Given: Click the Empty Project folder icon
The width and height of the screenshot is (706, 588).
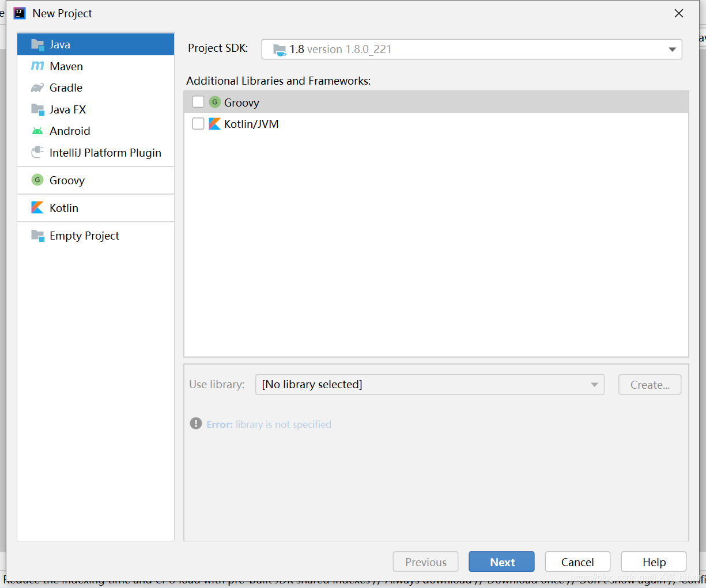Looking at the screenshot, I should pyautogui.click(x=37, y=235).
